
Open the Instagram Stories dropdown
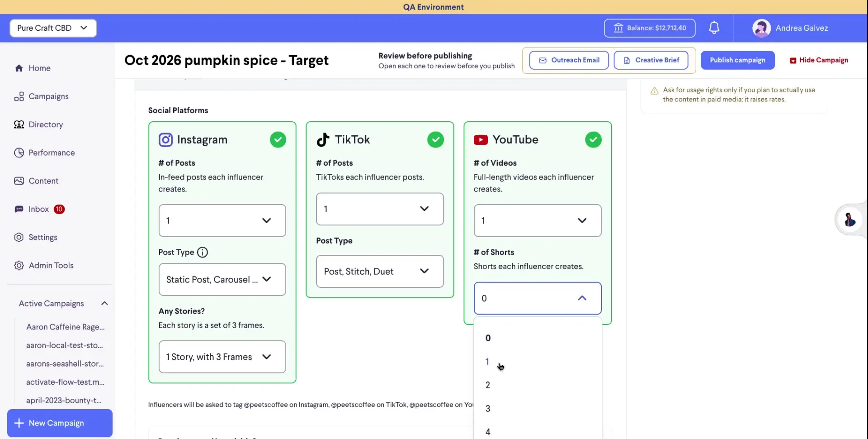tap(222, 357)
